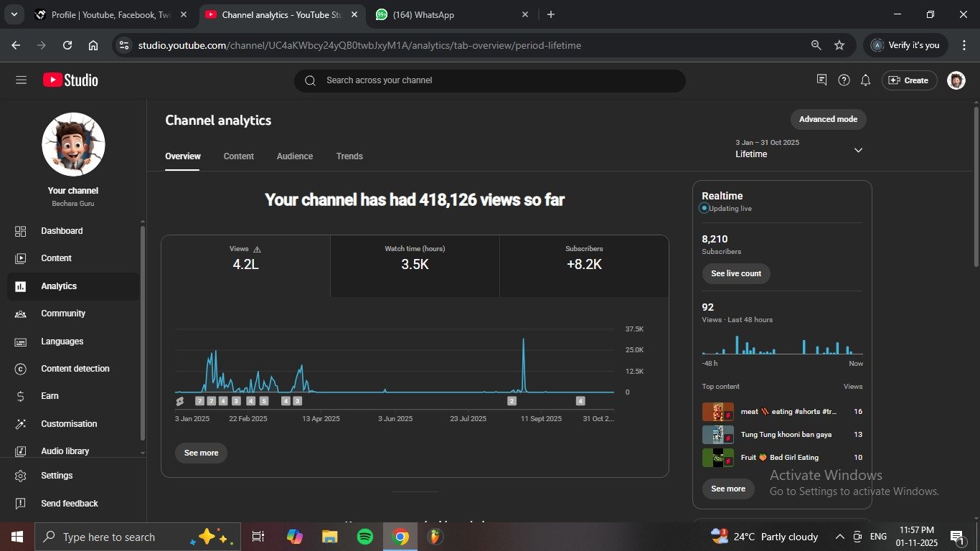Switch to the Audience tab
Viewport: 980px width, 551px height.
(295, 156)
